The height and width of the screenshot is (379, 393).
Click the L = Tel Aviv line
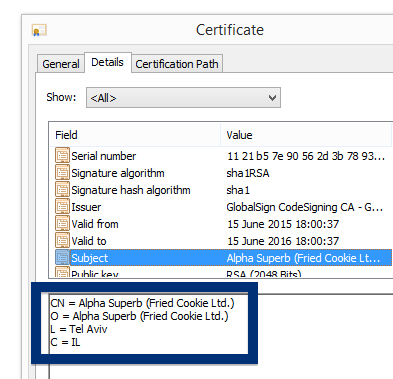(x=79, y=329)
